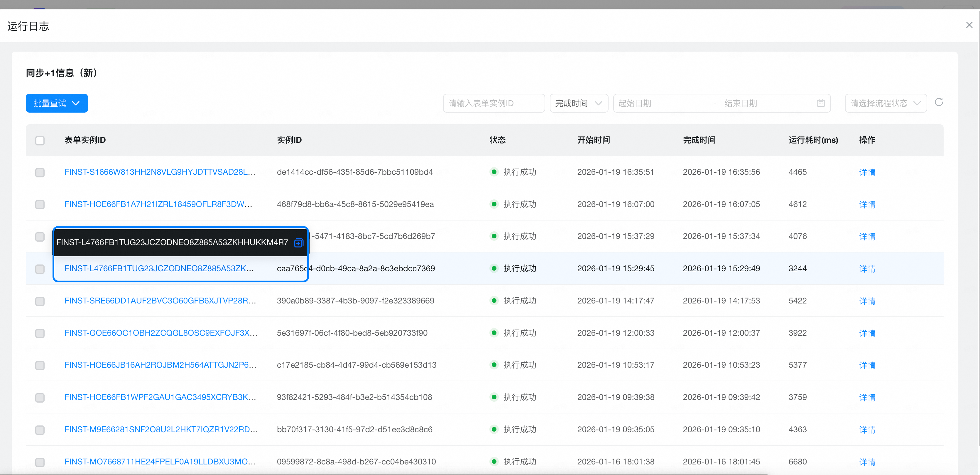This screenshot has height=475, width=980.
Task: Click 详情 for the 2026-01-16 18:01:38 row
Action: (867, 462)
